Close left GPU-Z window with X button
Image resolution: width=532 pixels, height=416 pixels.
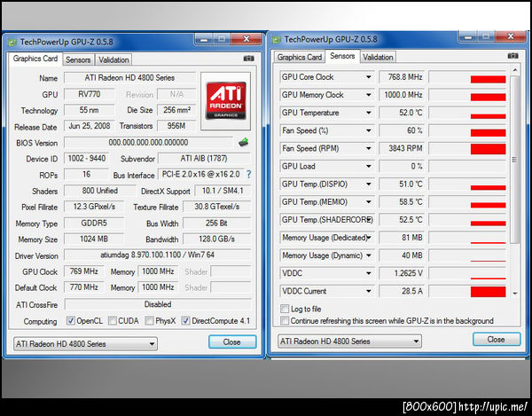tap(246, 39)
